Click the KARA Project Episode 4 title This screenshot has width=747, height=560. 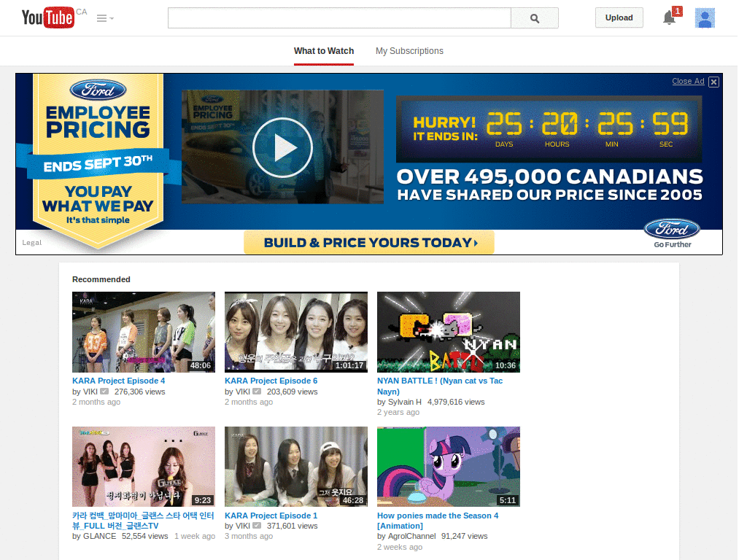click(x=119, y=381)
